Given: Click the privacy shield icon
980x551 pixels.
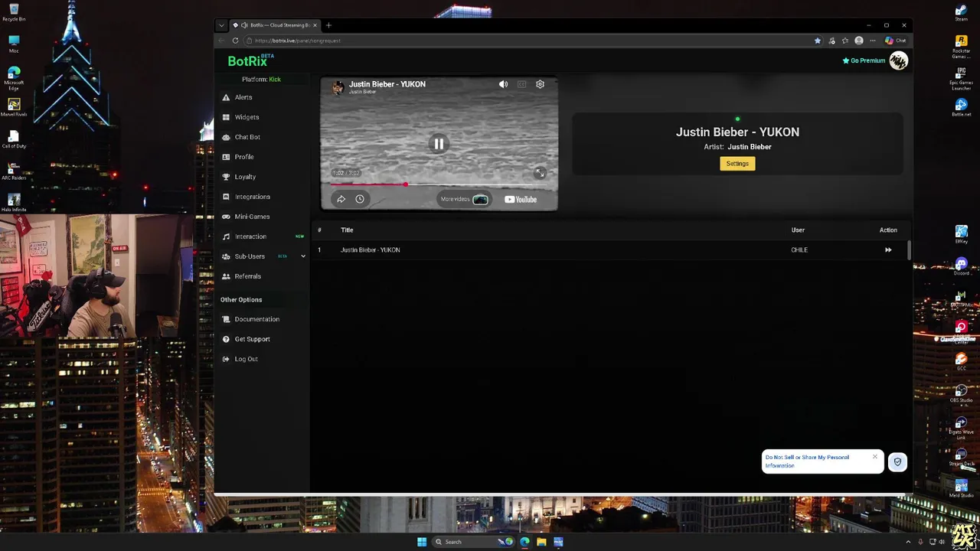Looking at the screenshot, I should tap(897, 462).
